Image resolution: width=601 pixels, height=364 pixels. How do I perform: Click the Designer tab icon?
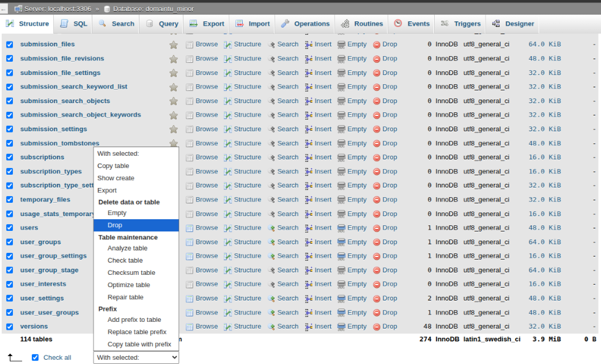(x=496, y=23)
